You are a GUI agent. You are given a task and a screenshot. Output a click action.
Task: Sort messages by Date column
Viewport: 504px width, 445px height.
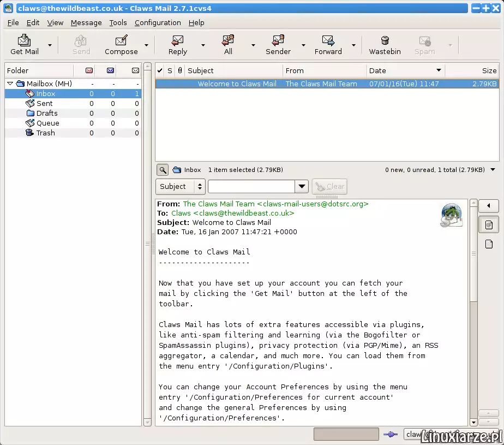pyautogui.click(x=405, y=70)
